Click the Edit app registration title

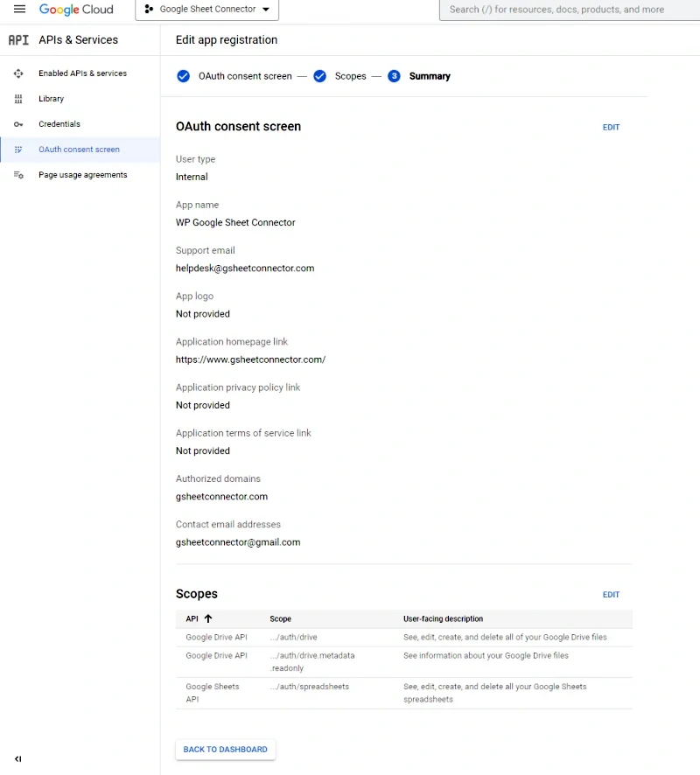227,40
